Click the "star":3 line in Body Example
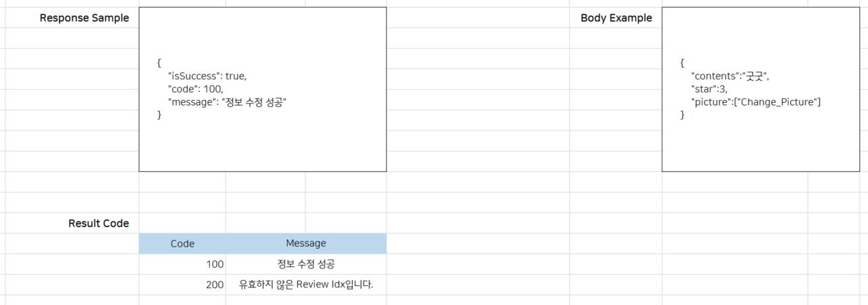 pyautogui.click(x=709, y=89)
